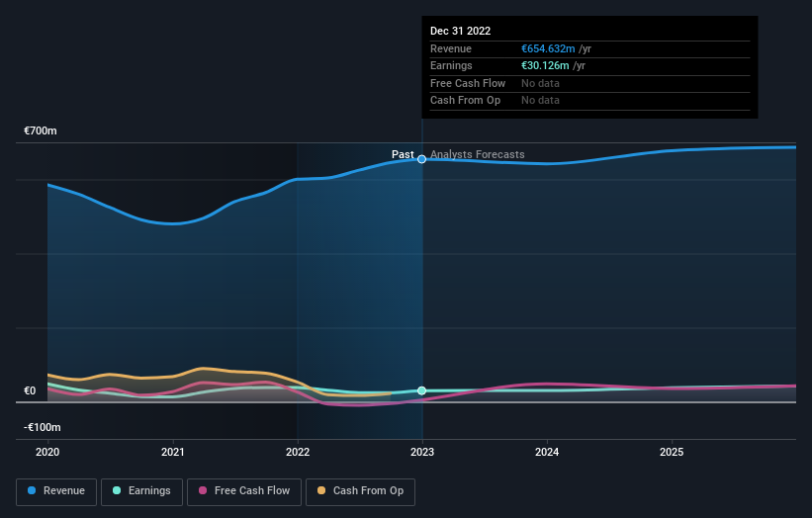Click the 2024 axis label

[547, 453]
